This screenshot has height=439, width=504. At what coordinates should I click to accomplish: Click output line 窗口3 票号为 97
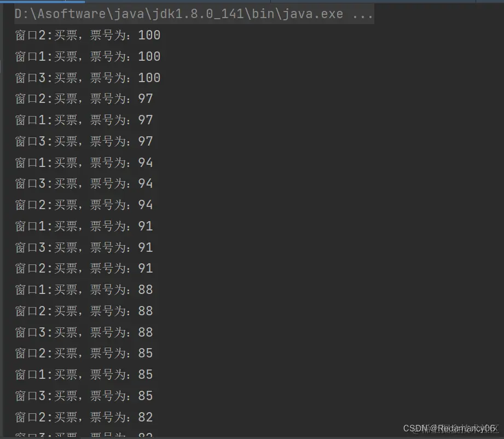click(84, 141)
